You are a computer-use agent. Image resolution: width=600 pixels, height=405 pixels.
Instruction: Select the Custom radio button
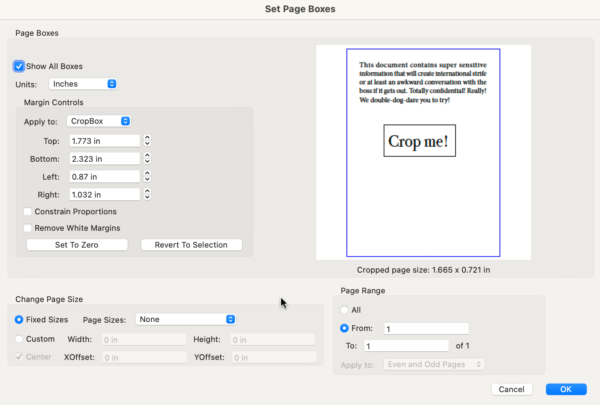click(19, 339)
